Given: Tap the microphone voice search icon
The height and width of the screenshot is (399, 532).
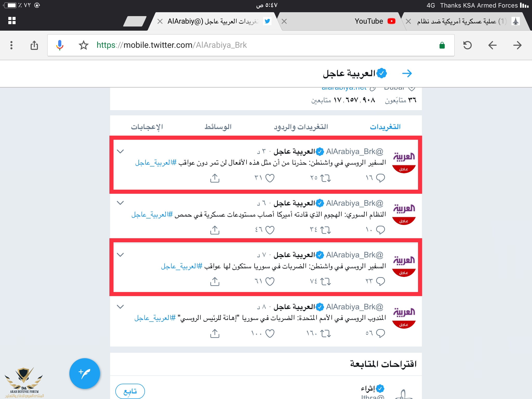Looking at the screenshot, I should tap(60, 45).
